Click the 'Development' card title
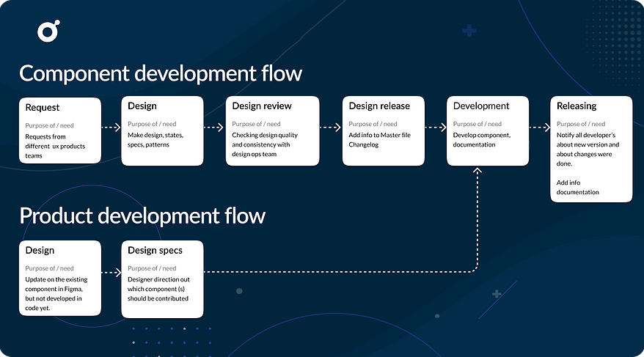Image resolution: width=644 pixels, height=357 pixels. [481, 106]
